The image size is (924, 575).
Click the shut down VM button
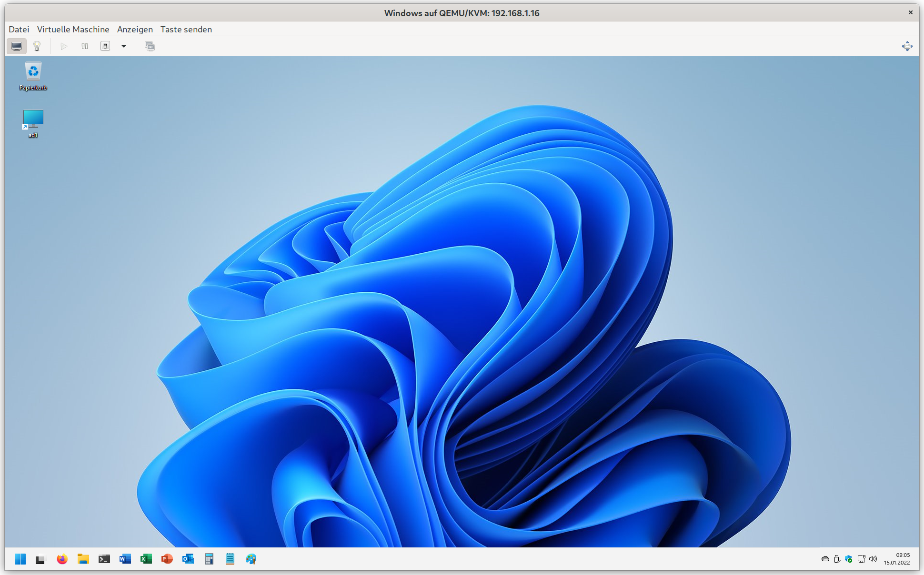(105, 46)
